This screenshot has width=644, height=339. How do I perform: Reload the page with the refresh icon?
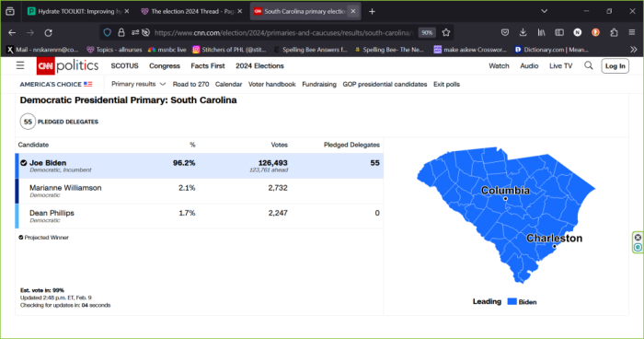(49, 32)
